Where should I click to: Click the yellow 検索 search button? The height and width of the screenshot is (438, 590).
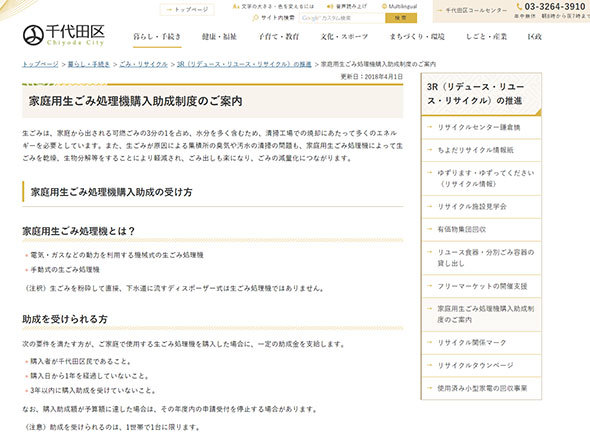point(401,18)
